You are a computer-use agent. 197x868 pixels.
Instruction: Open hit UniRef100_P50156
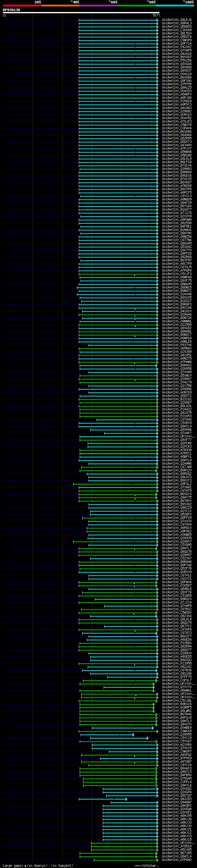click(177, 61)
